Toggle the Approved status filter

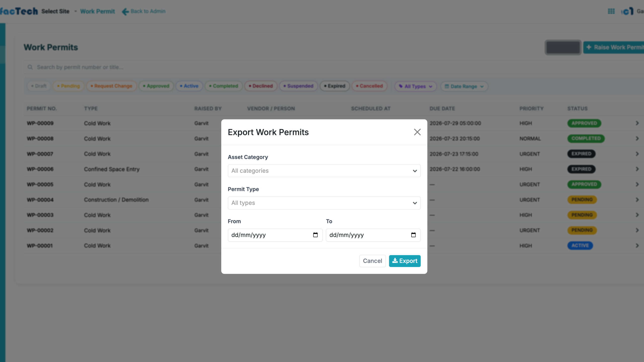click(156, 86)
